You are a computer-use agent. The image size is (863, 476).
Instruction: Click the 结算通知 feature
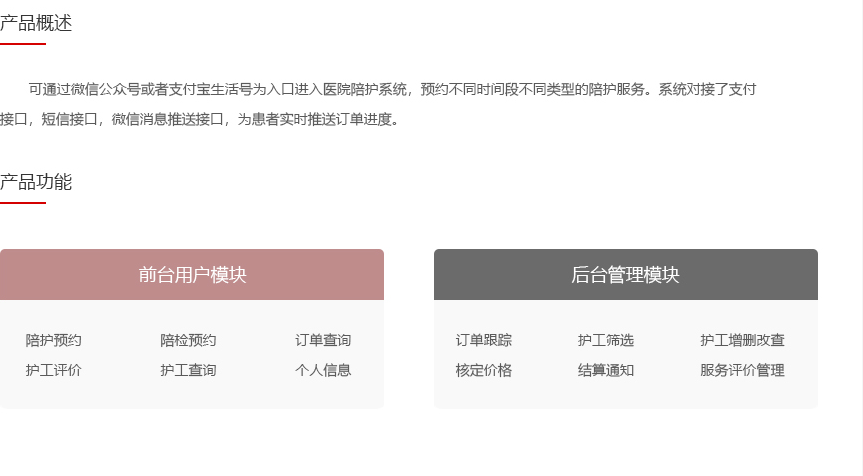click(606, 370)
